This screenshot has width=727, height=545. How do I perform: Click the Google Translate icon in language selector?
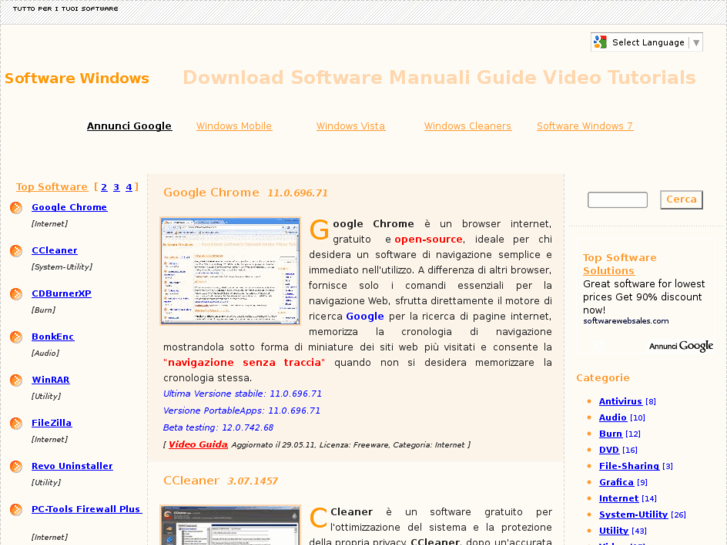point(600,42)
